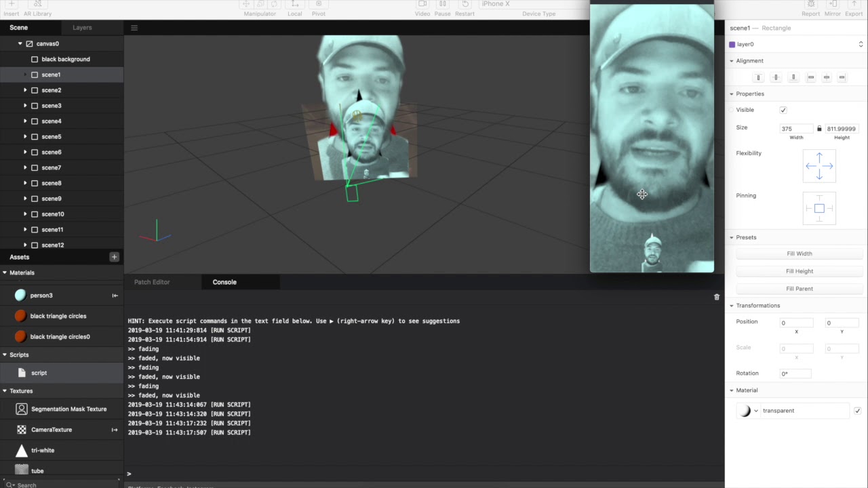Pause the preview

443,4
